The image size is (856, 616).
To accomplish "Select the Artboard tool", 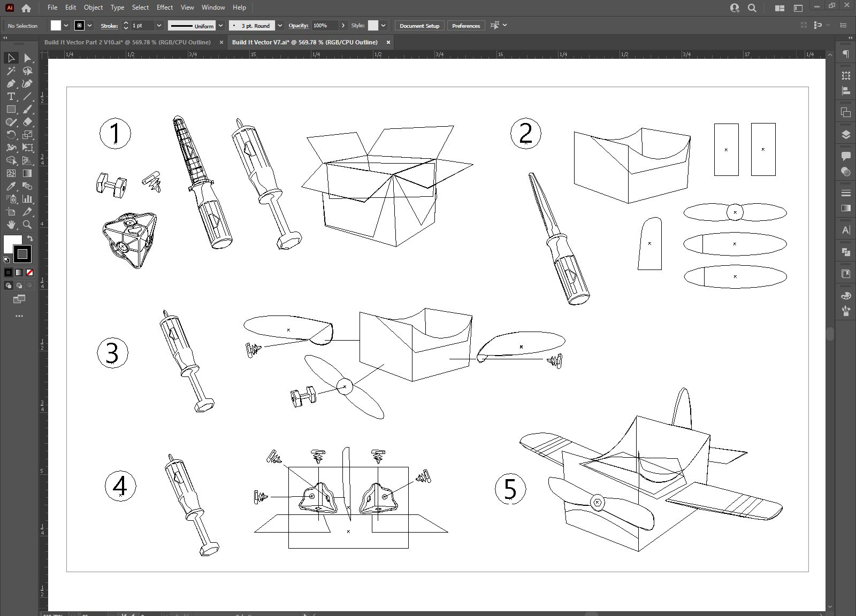I will pyautogui.click(x=11, y=212).
